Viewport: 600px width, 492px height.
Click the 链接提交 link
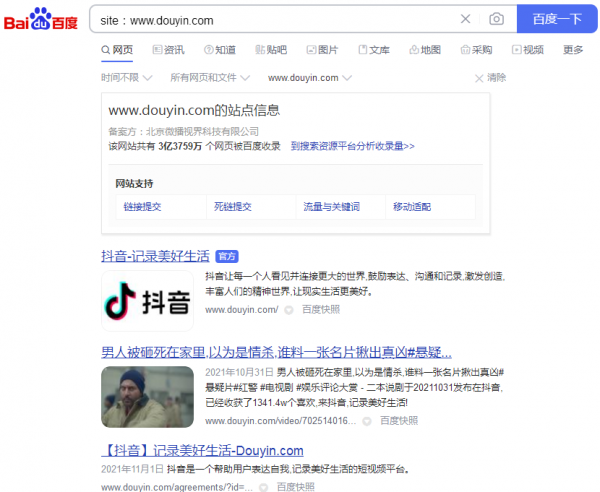click(x=142, y=207)
